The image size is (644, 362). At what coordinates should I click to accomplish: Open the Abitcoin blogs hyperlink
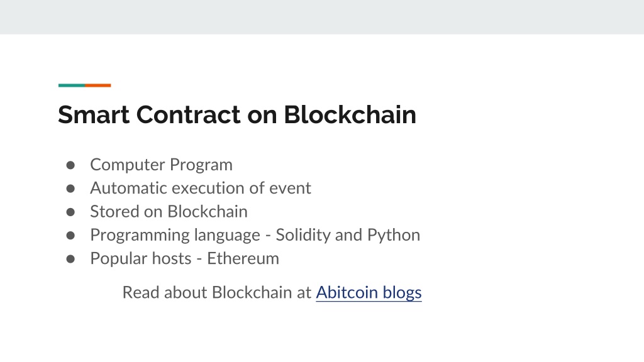tap(369, 293)
